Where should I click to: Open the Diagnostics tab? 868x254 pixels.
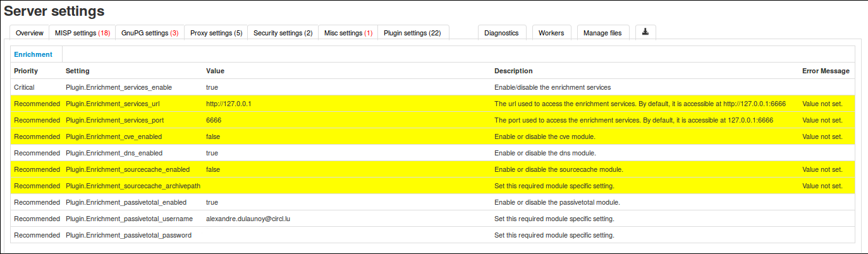502,33
